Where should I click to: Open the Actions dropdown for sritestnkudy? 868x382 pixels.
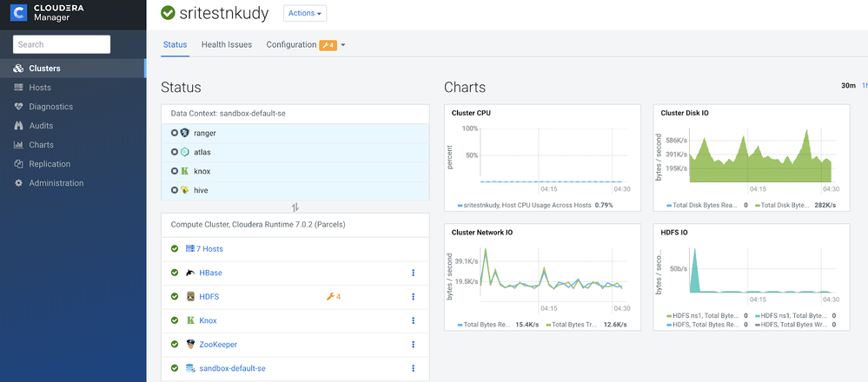(304, 14)
